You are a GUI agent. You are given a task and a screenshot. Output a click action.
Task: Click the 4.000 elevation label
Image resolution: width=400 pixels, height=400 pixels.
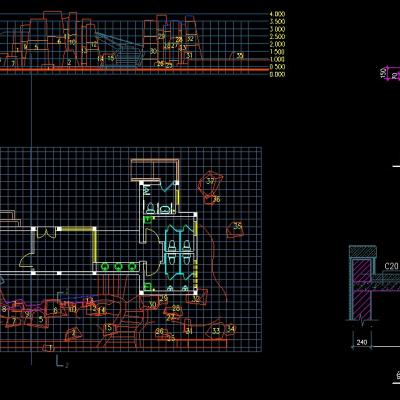pyautogui.click(x=277, y=14)
